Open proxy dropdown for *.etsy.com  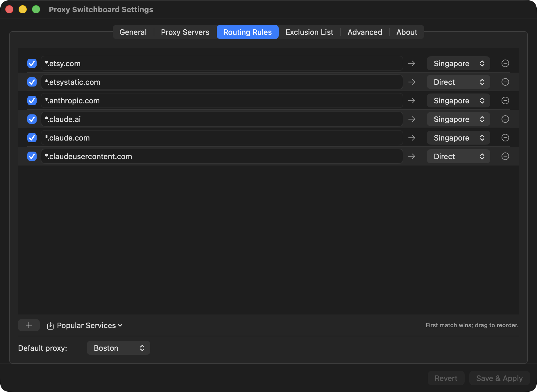[x=458, y=63]
